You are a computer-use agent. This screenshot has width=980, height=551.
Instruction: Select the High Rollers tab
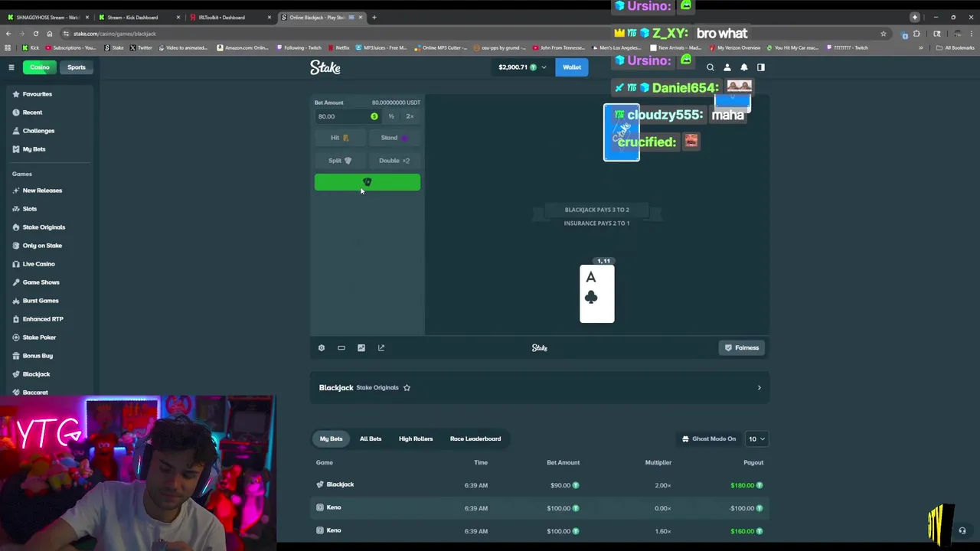click(416, 439)
